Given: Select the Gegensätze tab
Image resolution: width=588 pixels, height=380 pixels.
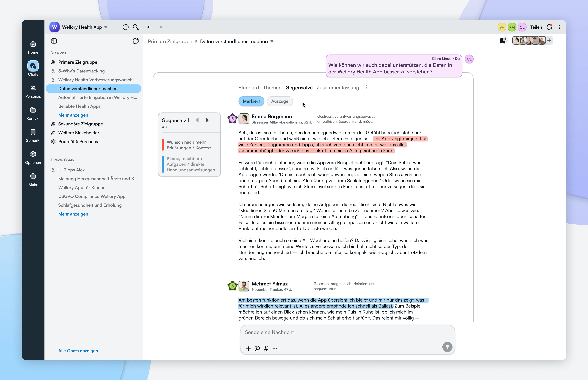Looking at the screenshot, I should point(299,88).
